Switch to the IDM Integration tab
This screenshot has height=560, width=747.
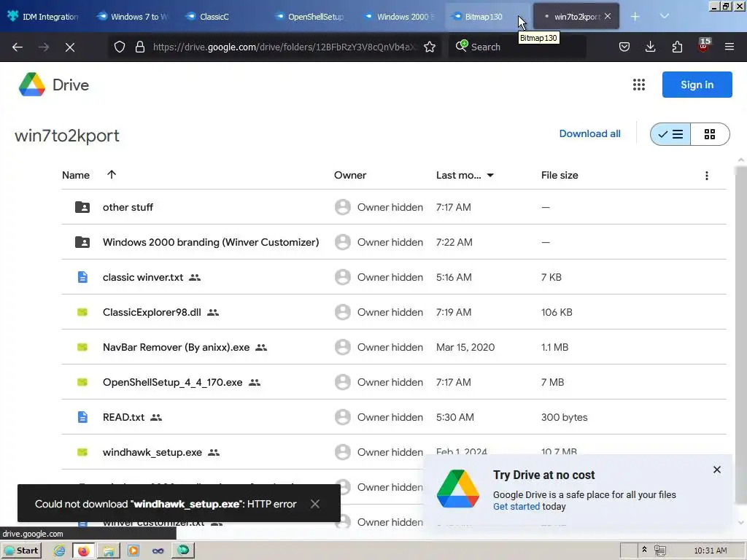tap(43, 17)
